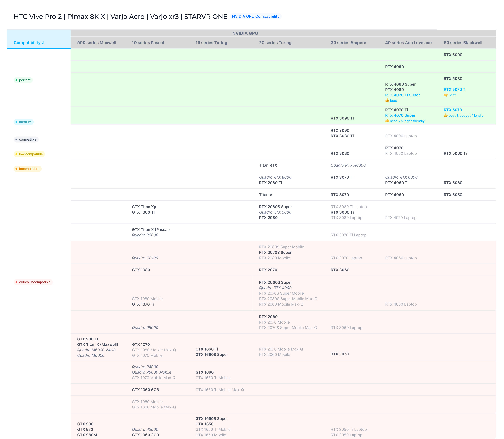Click the RTX 4060 Laptop entry
Image resolution: width=504 pixels, height=439 pixels.
401,258
